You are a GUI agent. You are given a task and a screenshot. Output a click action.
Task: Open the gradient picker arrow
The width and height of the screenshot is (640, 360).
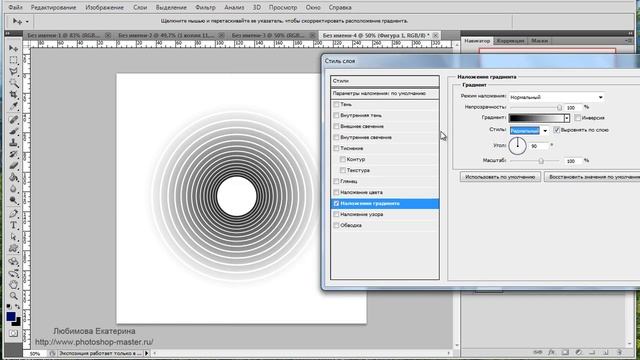coord(567,118)
